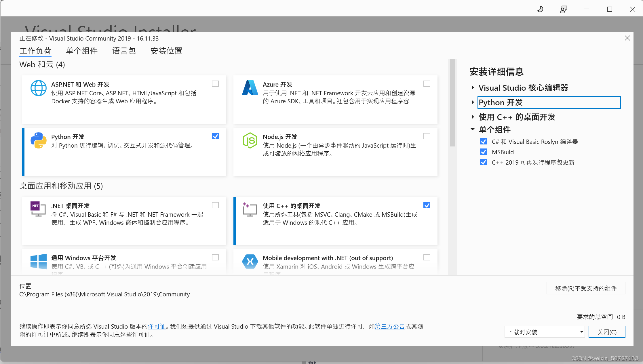The width and height of the screenshot is (643, 364).
Task: Check the Azure 开发 workload checkbox
Action: click(427, 84)
